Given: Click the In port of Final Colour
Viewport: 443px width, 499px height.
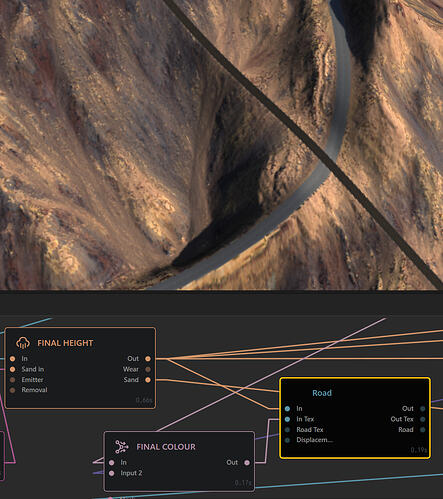Looking at the screenshot, I should click(112, 462).
